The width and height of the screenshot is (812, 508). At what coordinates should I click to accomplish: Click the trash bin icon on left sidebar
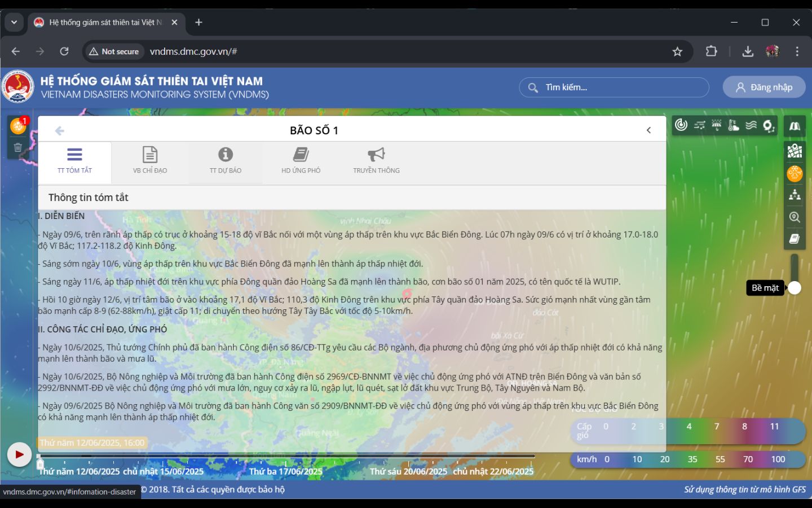pyautogui.click(x=18, y=148)
